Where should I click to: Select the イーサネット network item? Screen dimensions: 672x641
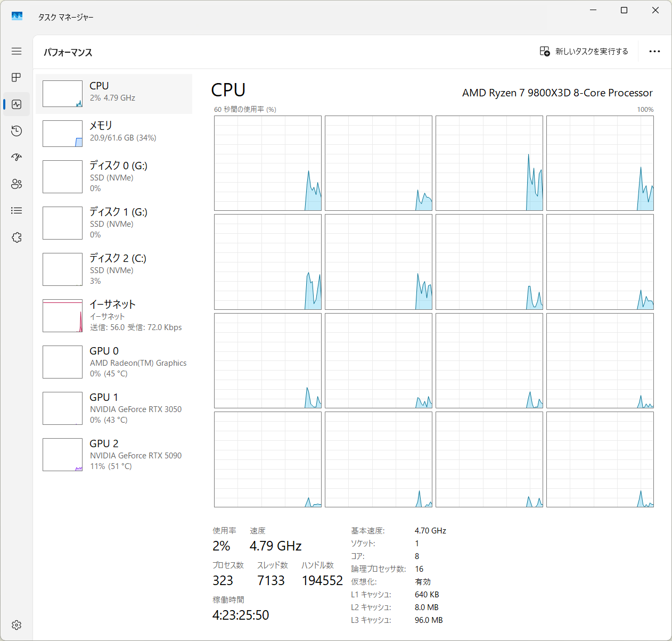(114, 315)
